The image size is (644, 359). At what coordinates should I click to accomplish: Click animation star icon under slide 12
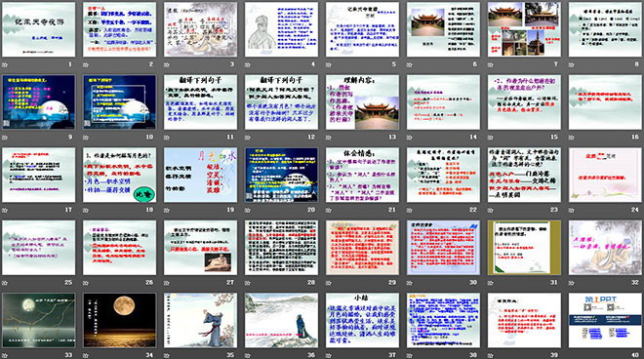(248, 138)
